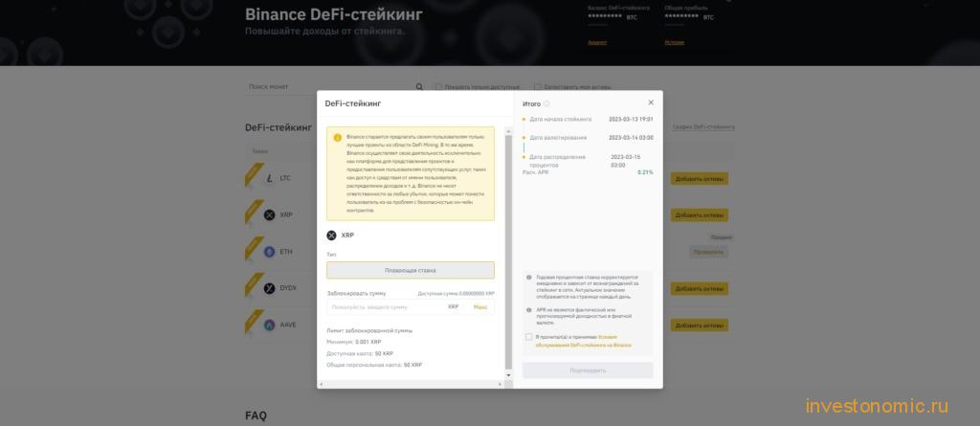Click the 'Доступная квота: 50 XRP' line
Image resolution: width=980 pixels, height=426 pixels.
tap(360, 353)
